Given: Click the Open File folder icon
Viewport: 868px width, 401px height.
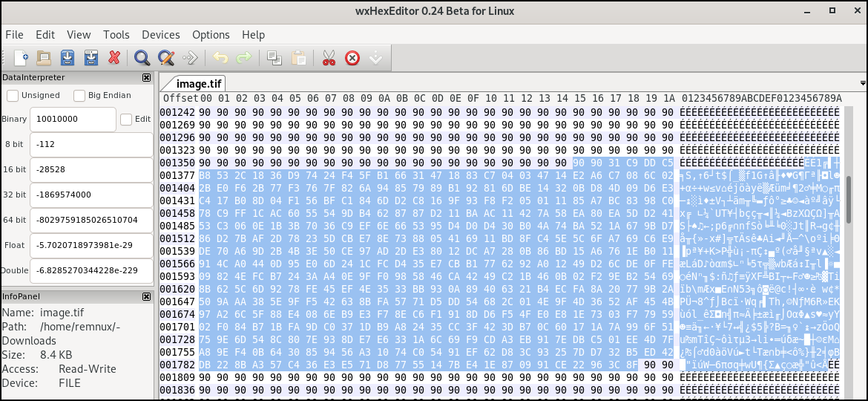Looking at the screenshot, I should coord(44,58).
